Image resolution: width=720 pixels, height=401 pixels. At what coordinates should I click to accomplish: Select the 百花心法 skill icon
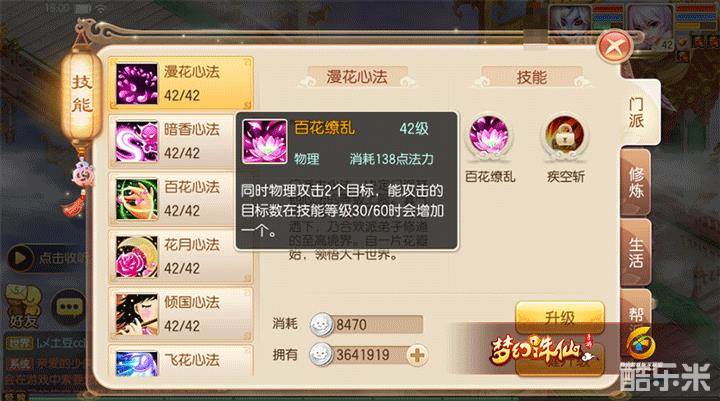pyautogui.click(x=136, y=199)
